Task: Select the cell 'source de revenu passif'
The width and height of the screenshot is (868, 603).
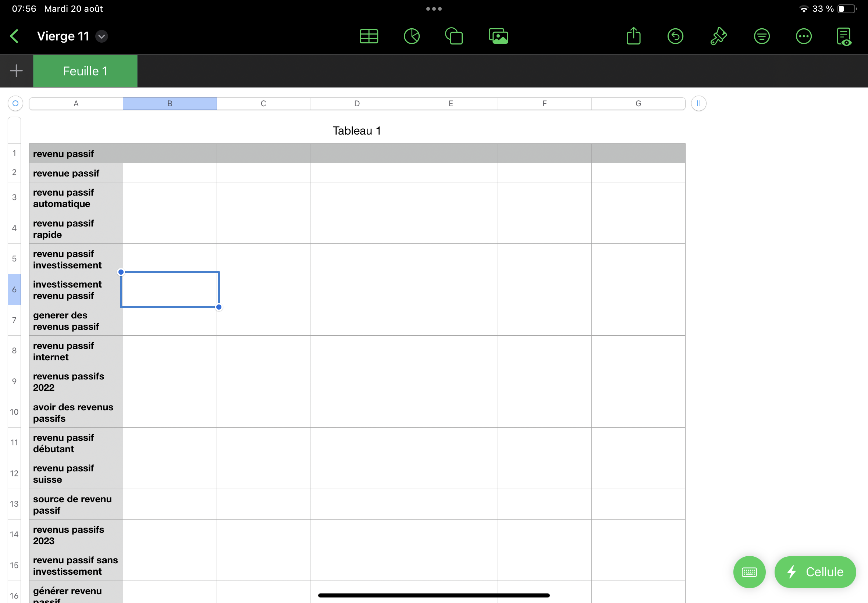Action: pyautogui.click(x=76, y=504)
